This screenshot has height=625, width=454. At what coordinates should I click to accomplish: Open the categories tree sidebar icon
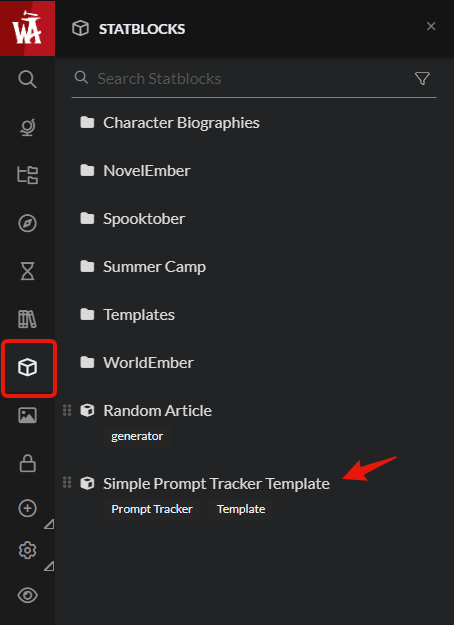coord(27,175)
